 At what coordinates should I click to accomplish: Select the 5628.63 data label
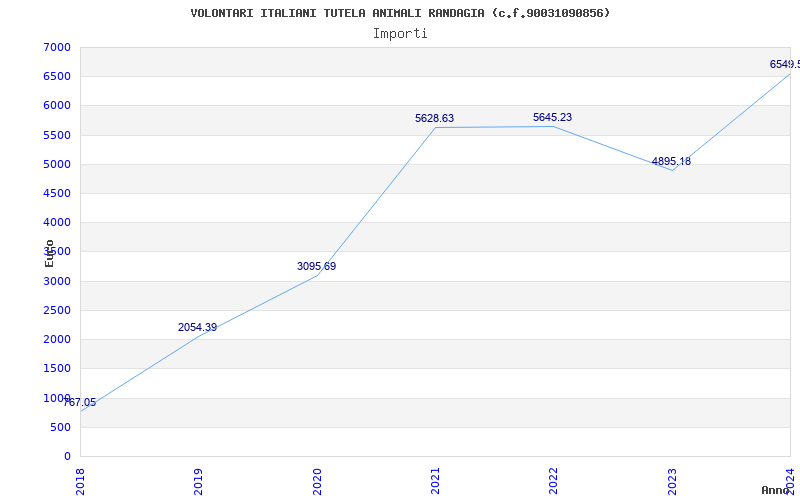pyautogui.click(x=434, y=118)
